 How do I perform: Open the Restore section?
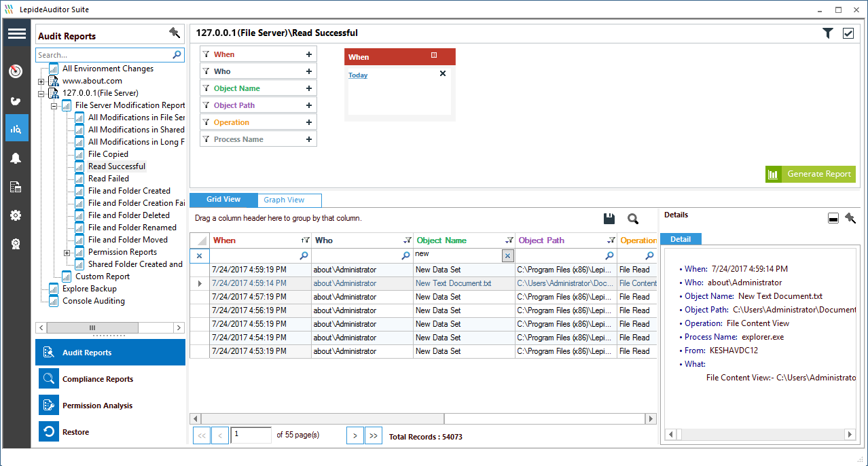click(x=111, y=432)
